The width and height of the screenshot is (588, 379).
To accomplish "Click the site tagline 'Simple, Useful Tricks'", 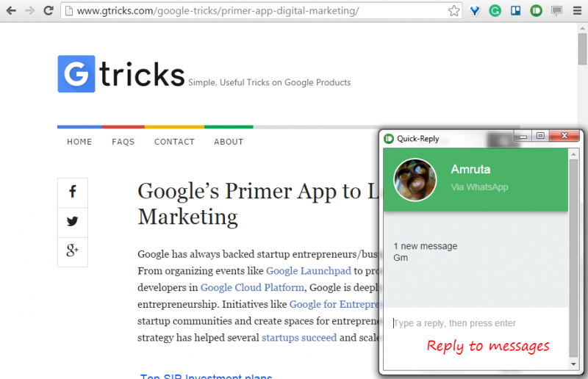I will click(269, 82).
